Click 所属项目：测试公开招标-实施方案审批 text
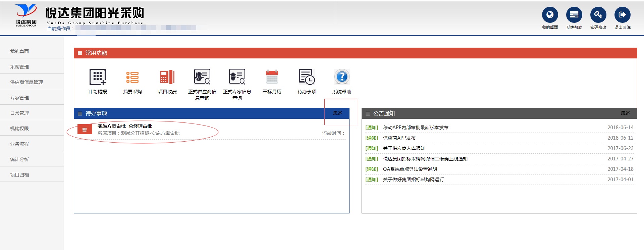The height and width of the screenshot is (250, 644). click(x=139, y=133)
